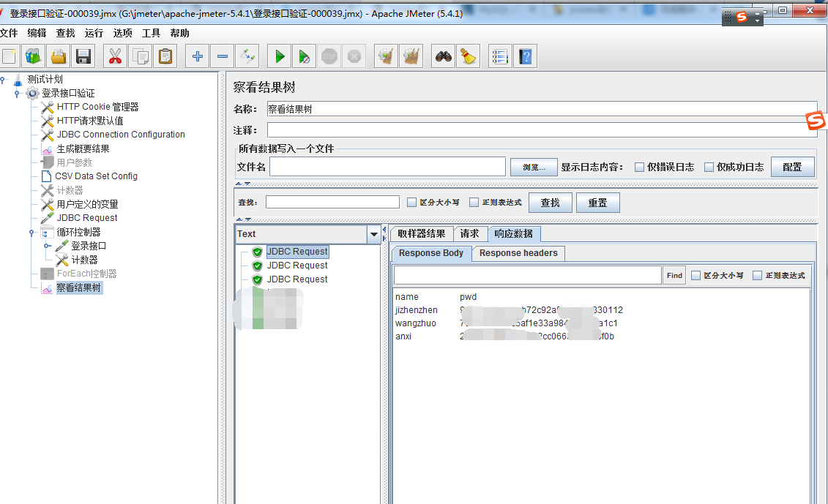Start the test with green play icon
828x504 pixels.
click(x=280, y=56)
